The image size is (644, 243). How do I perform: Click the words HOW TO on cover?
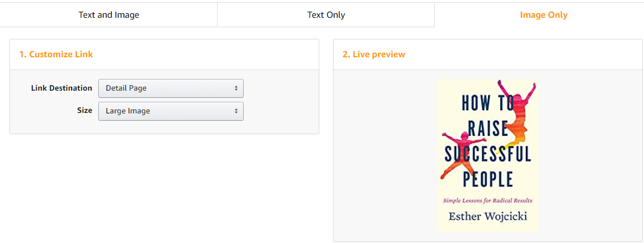coord(487,102)
